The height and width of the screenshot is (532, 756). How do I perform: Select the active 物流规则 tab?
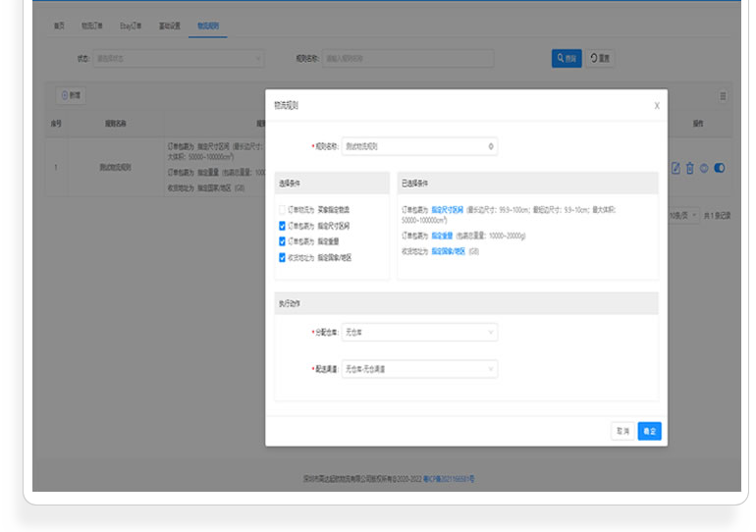point(208,27)
